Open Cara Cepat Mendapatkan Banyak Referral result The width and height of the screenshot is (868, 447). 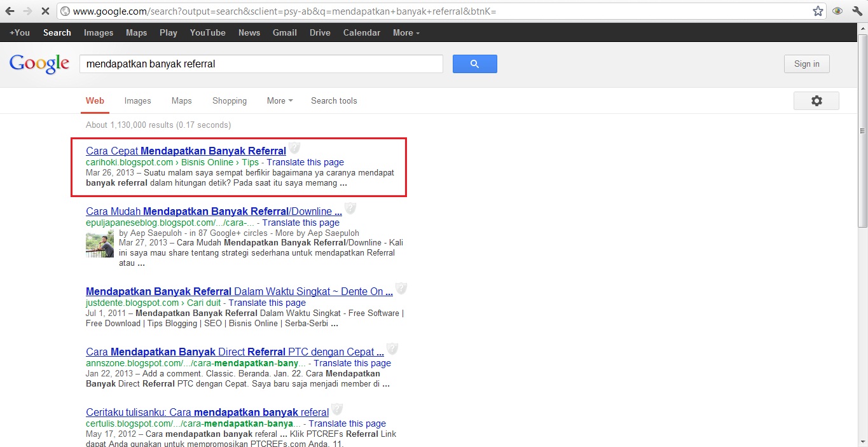(x=186, y=151)
